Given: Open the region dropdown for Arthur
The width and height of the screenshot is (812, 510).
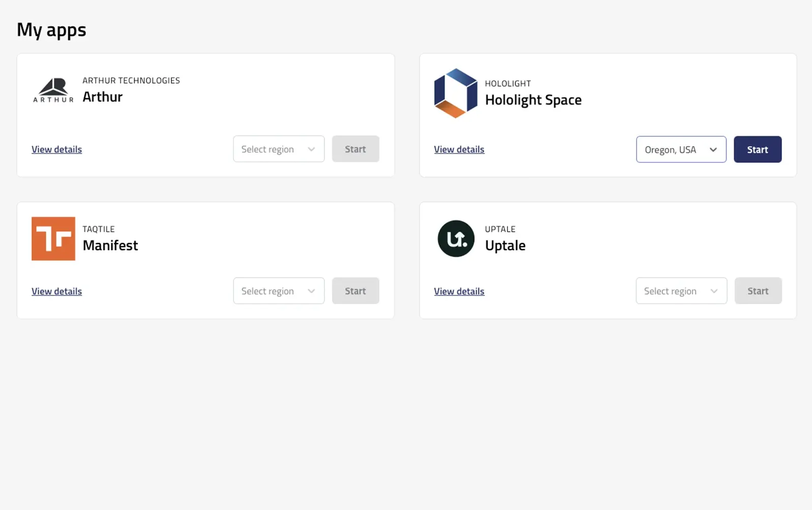Looking at the screenshot, I should 279,149.
